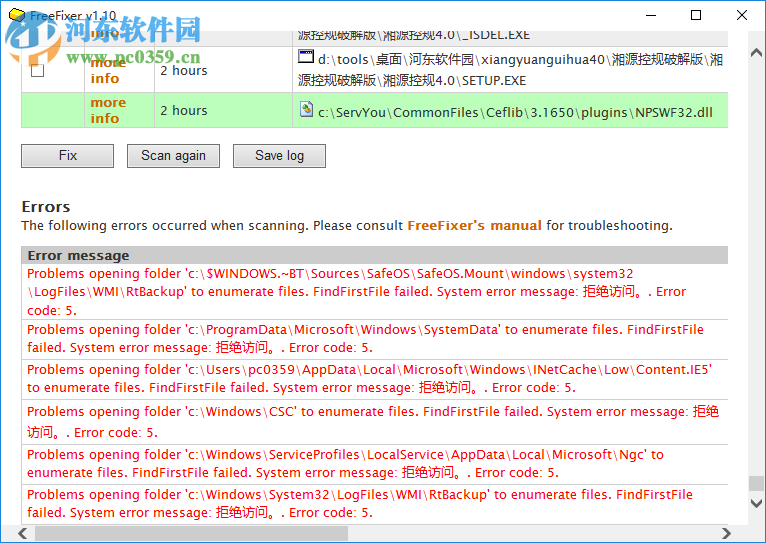
Task: Click the vertical scrollbar up arrow
Action: (x=756, y=52)
